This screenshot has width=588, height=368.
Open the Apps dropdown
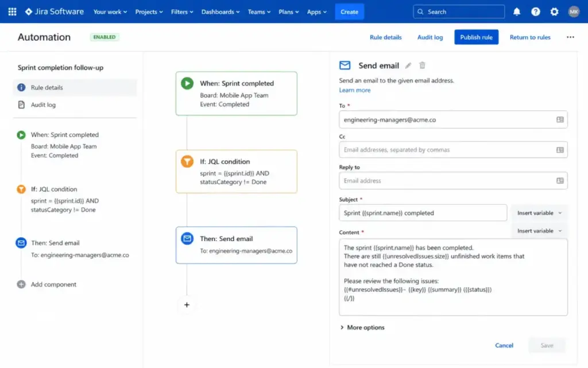point(316,11)
